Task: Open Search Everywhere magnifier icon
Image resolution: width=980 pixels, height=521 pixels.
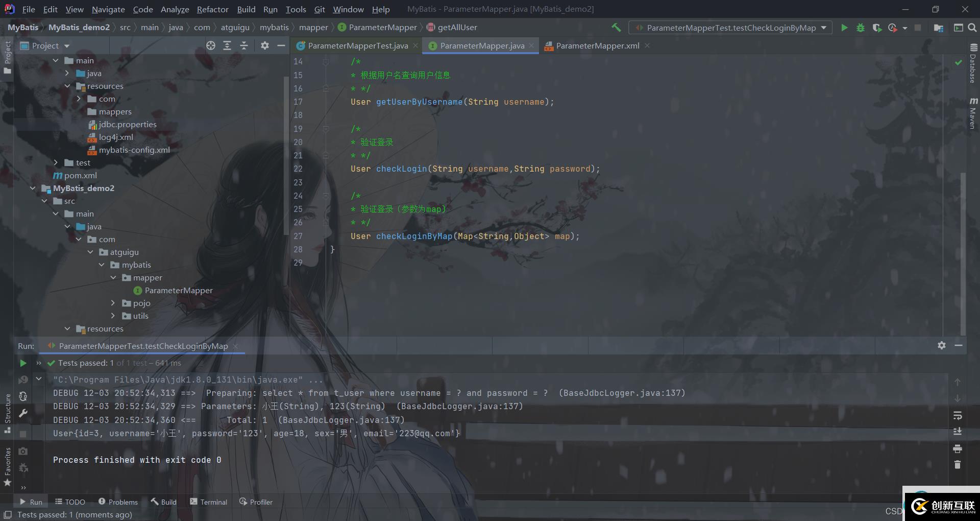Action: click(972, 28)
